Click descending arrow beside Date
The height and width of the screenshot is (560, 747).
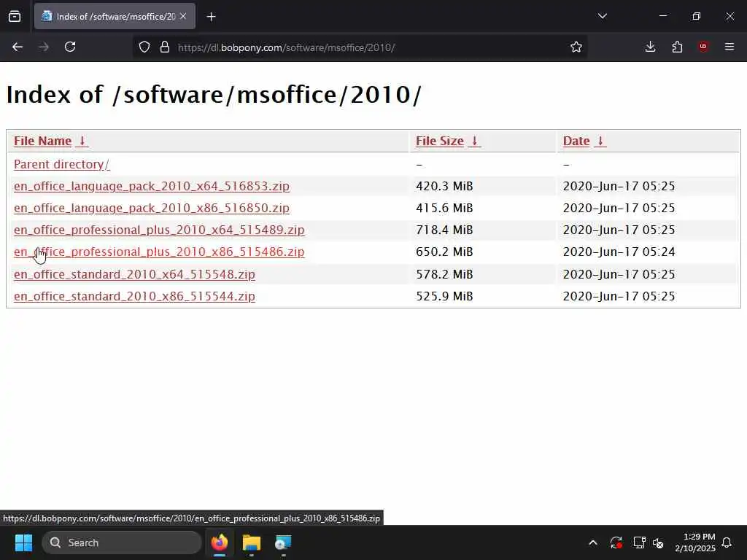click(600, 141)
